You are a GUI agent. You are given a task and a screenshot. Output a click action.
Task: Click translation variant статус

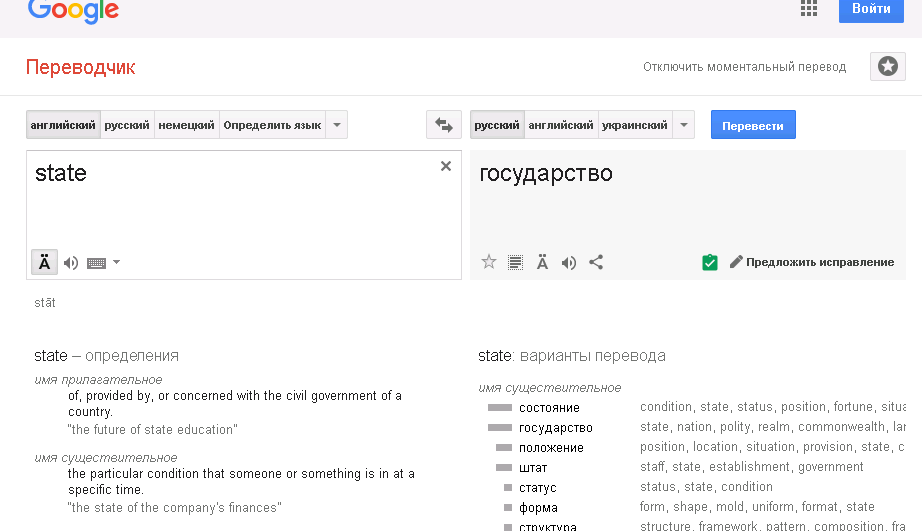click(537, 487)
